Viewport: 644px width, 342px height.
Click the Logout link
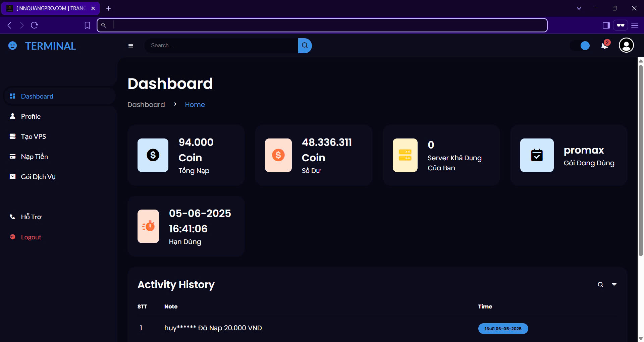click(x=31, y=237)
